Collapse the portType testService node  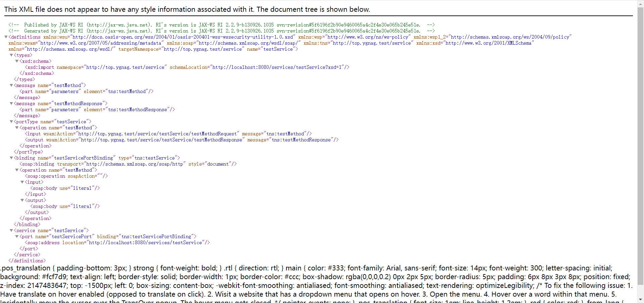11,122
